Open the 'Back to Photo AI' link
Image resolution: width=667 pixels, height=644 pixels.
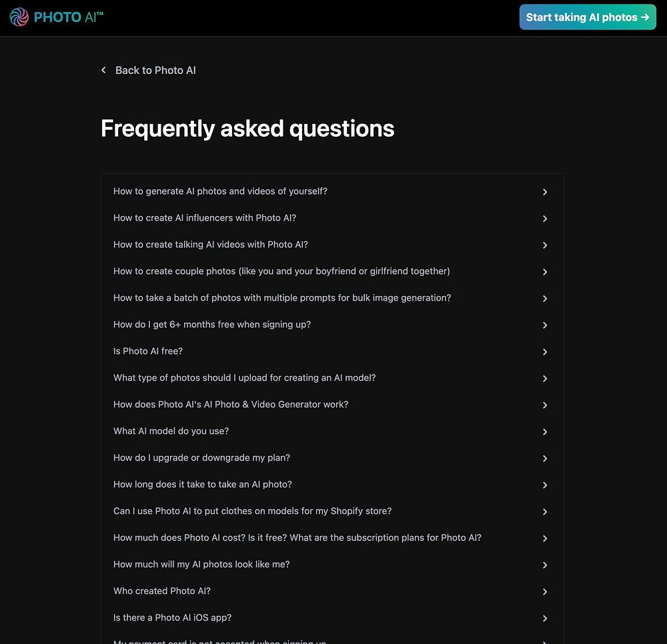tap(155, 70)
